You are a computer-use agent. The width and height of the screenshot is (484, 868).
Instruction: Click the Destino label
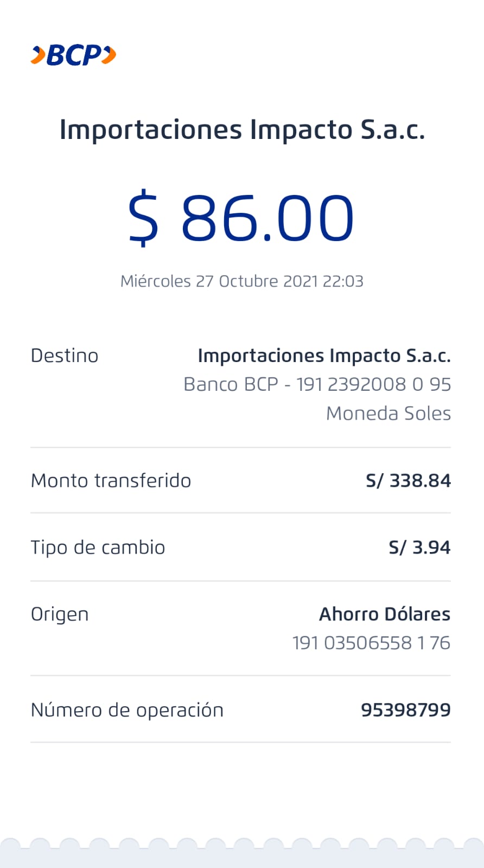pyautogui.click(x=65, y=356)
